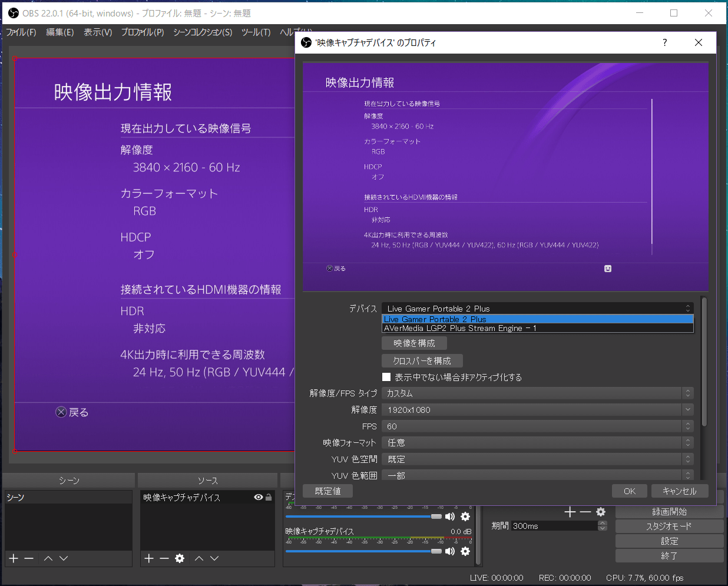Click the 既定値 defaults button
The width and height of the screenshot is (728, 586).
tap(328, 491)
